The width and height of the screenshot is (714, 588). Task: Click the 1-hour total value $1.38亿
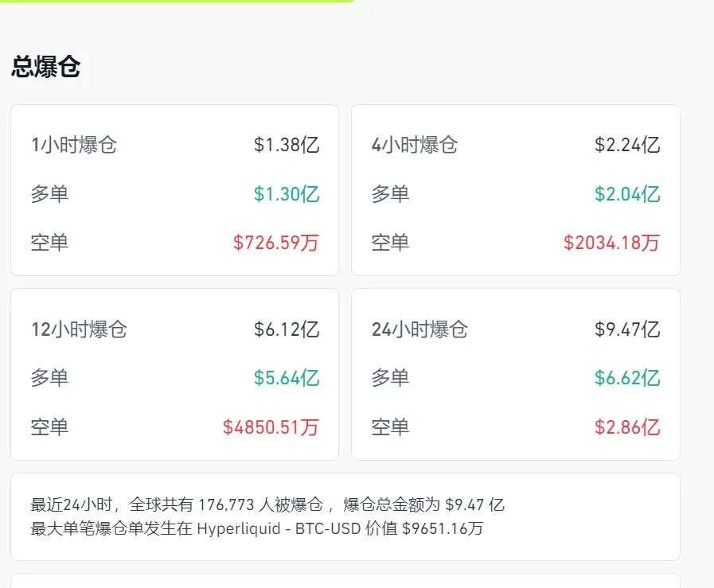(287, 145)
